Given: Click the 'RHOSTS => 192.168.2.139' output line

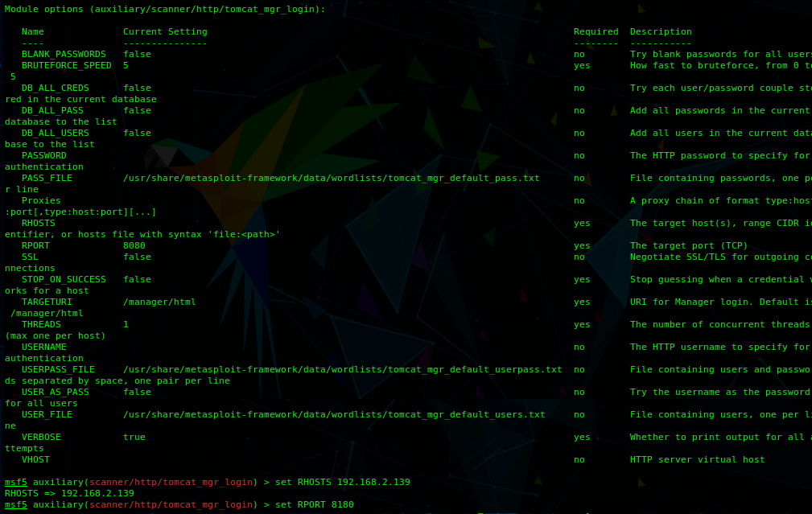Looking at the screenshot, I should click(x=69, y=494).
